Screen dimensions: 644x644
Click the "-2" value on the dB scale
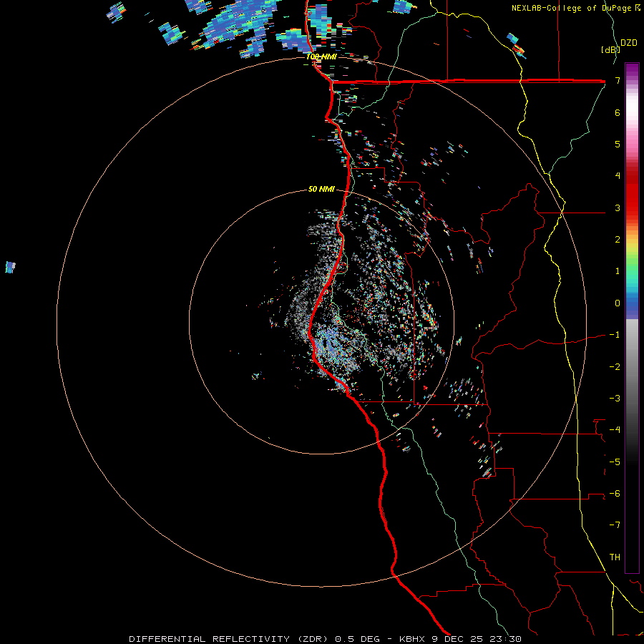click(615, 367)
